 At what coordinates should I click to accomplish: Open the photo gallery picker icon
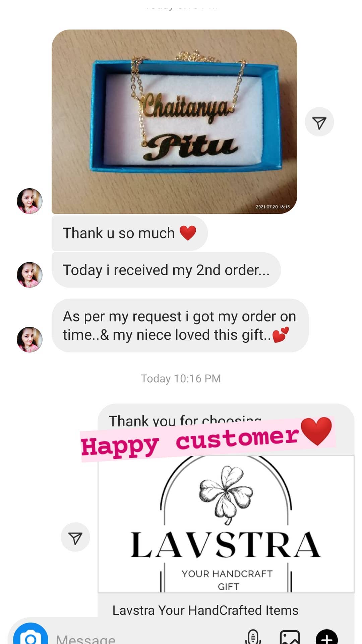(x=290, y=637)
